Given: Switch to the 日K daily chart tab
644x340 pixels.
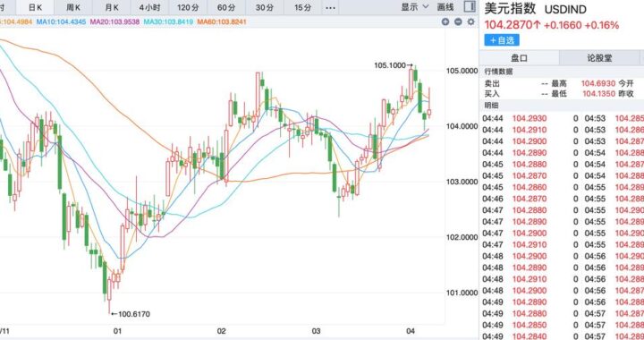Looking at the screenshot, I should [35, 7].
